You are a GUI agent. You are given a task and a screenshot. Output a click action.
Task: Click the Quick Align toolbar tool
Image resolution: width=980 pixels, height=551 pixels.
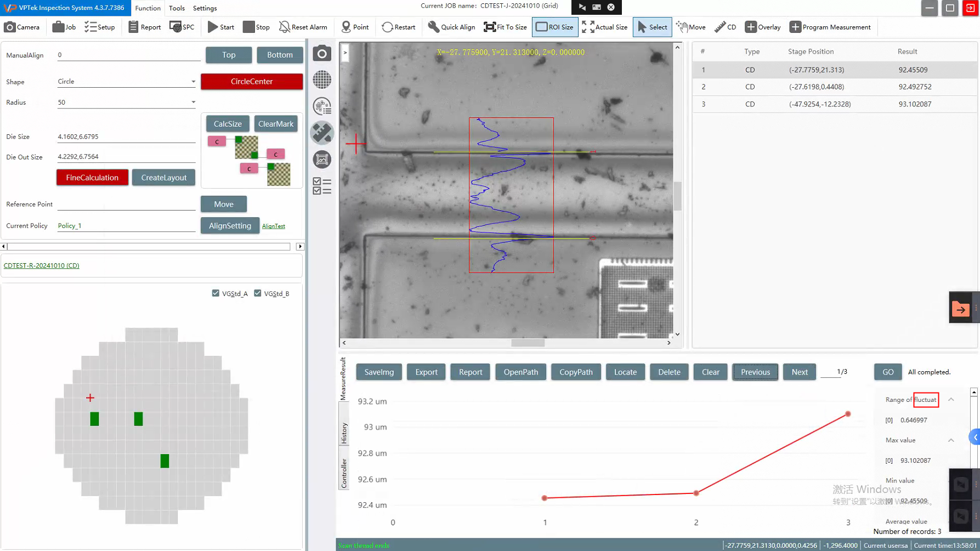(451, 27)
